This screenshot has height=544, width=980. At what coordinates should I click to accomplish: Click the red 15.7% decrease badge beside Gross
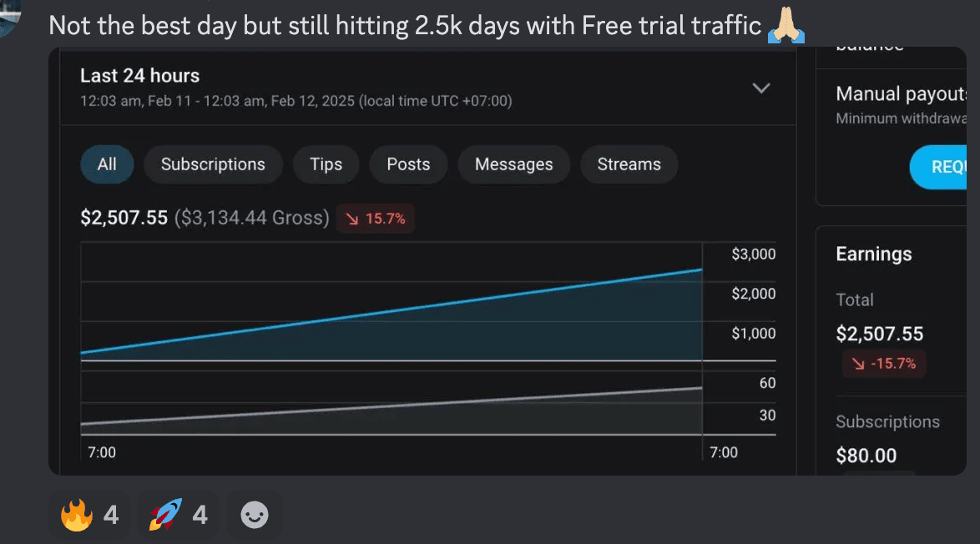coord(376,219)
